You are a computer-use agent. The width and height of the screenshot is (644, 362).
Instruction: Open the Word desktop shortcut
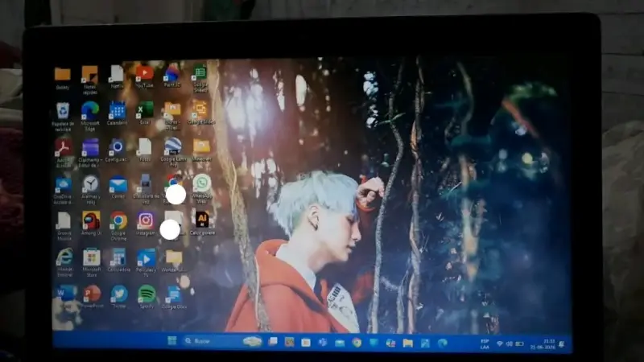[66, 294]
